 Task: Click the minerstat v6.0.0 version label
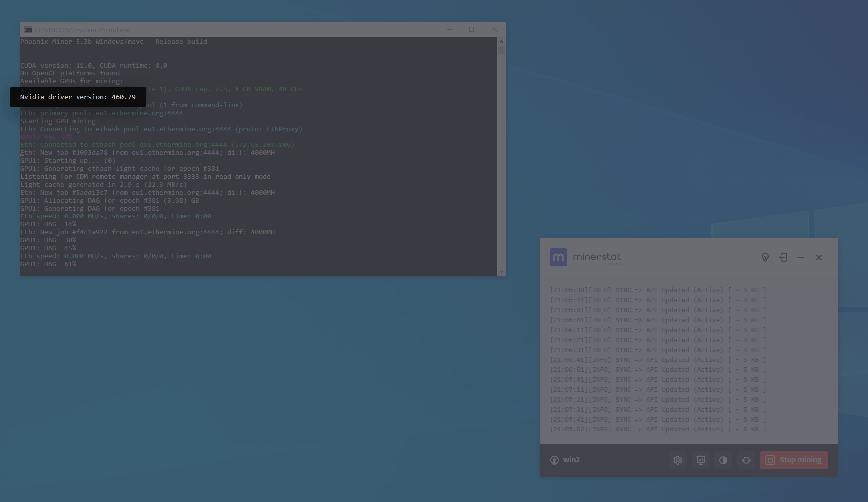point(614,264)
